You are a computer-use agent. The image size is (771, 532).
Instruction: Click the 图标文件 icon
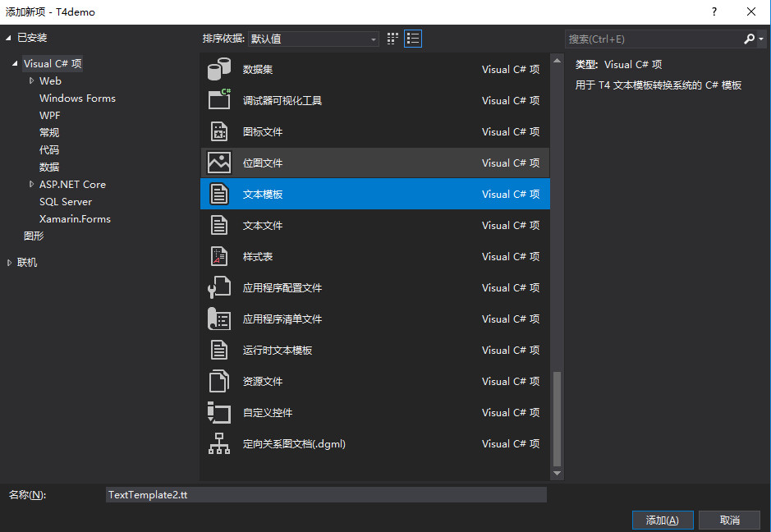click(x=218, y=132)
